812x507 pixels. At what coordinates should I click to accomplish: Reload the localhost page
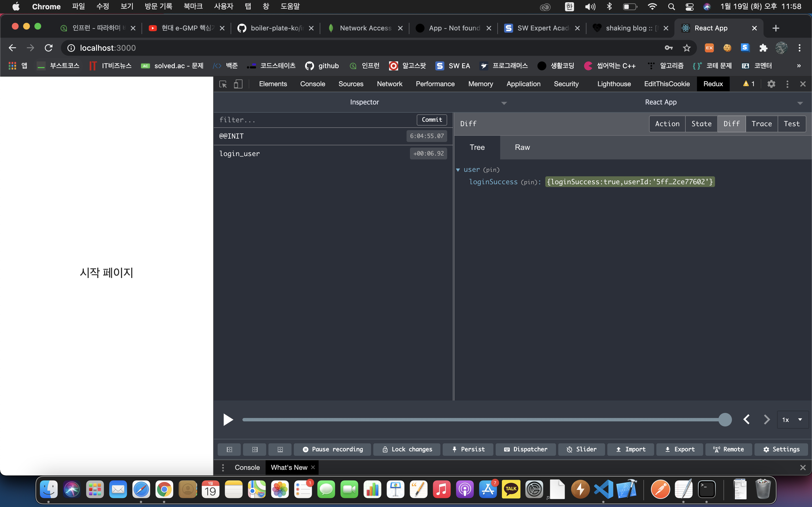[x=49, y=48]
